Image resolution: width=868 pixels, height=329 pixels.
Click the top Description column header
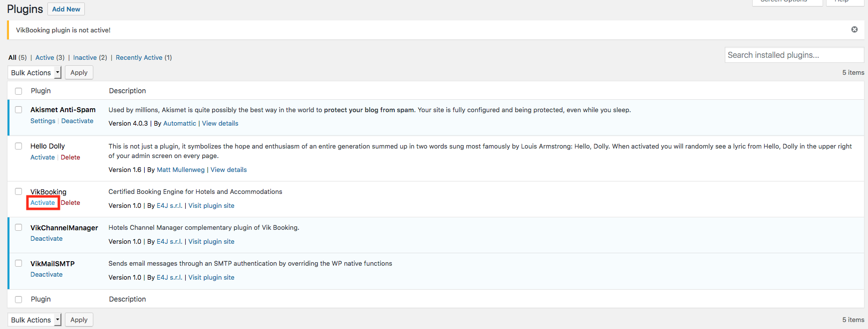127,91
